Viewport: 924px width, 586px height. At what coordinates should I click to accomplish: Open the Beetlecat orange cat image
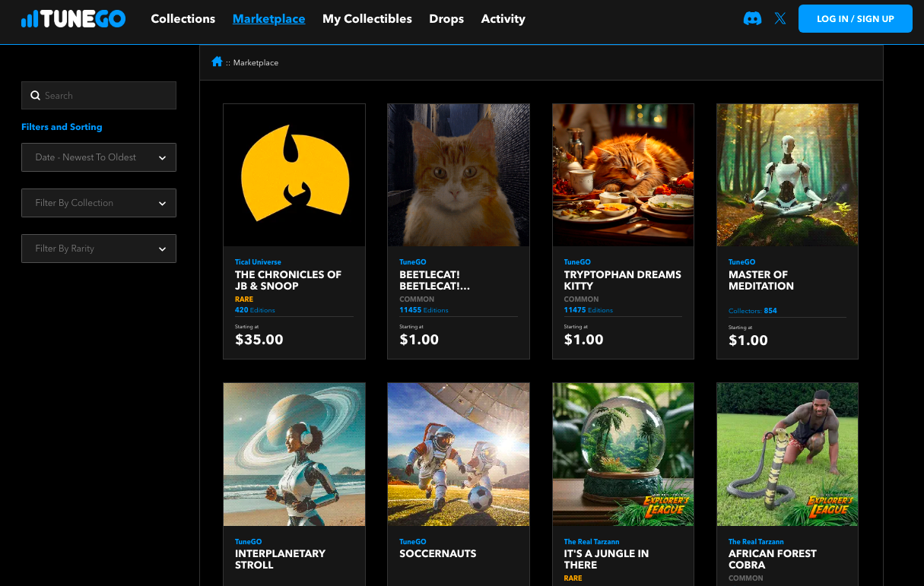[459, 175]
